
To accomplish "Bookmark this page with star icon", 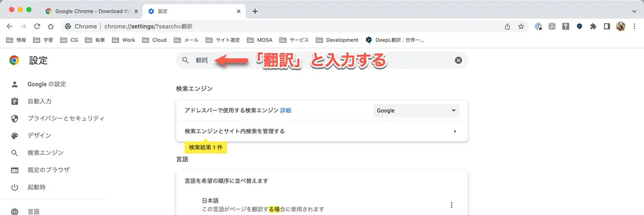I will point(521,26).
